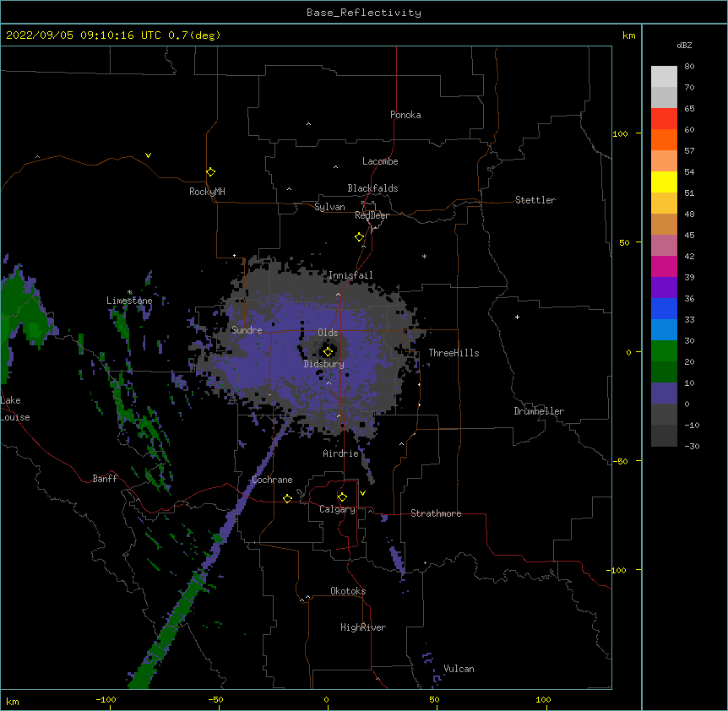Select the Sylvan label
Viewport: 728px width, 711px height.
[x=329, y=207]
